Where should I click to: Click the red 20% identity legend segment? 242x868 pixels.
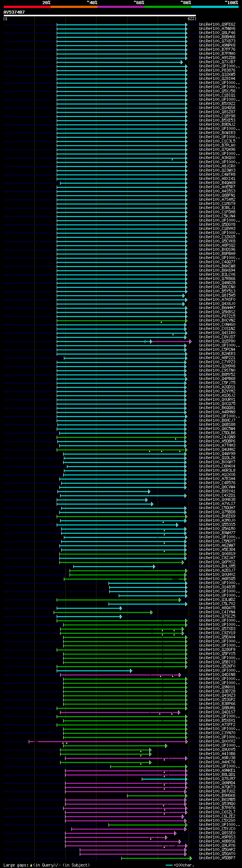click(x=27, y=7)
